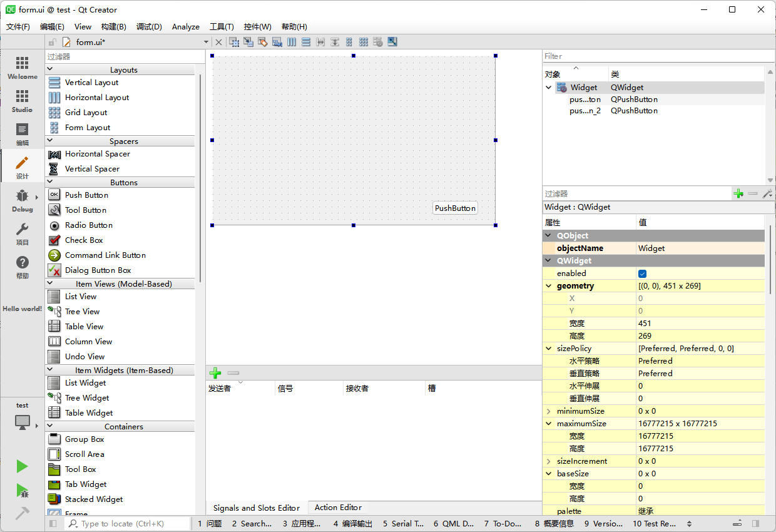Select pus...n_2 QPushButton object row
The image size is (776, 532).
653,111
